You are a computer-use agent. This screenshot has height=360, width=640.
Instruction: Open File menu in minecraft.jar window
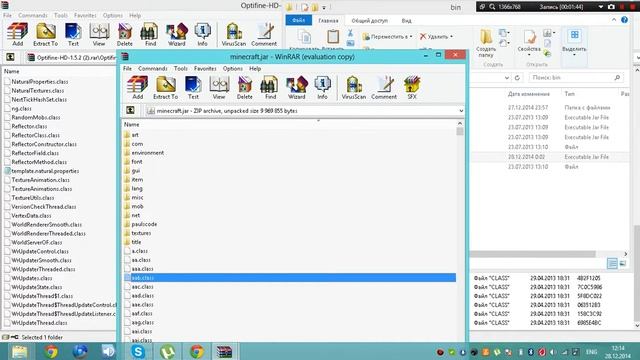click(x=127, y=68)
